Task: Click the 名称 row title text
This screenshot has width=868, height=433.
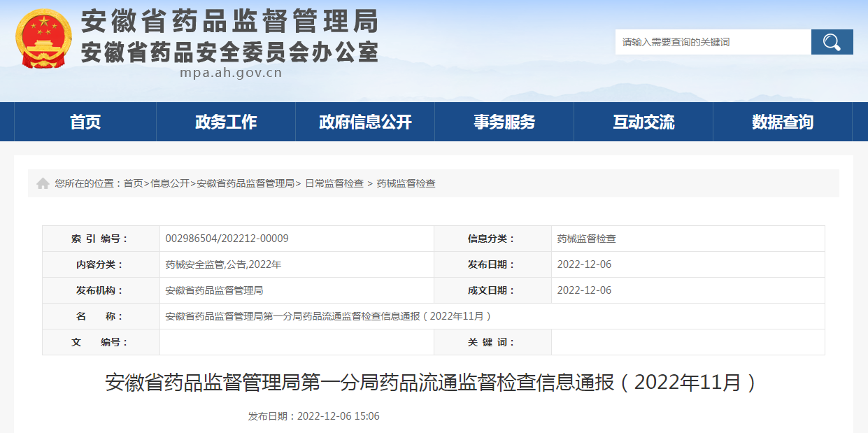Action: pos(328,316)
